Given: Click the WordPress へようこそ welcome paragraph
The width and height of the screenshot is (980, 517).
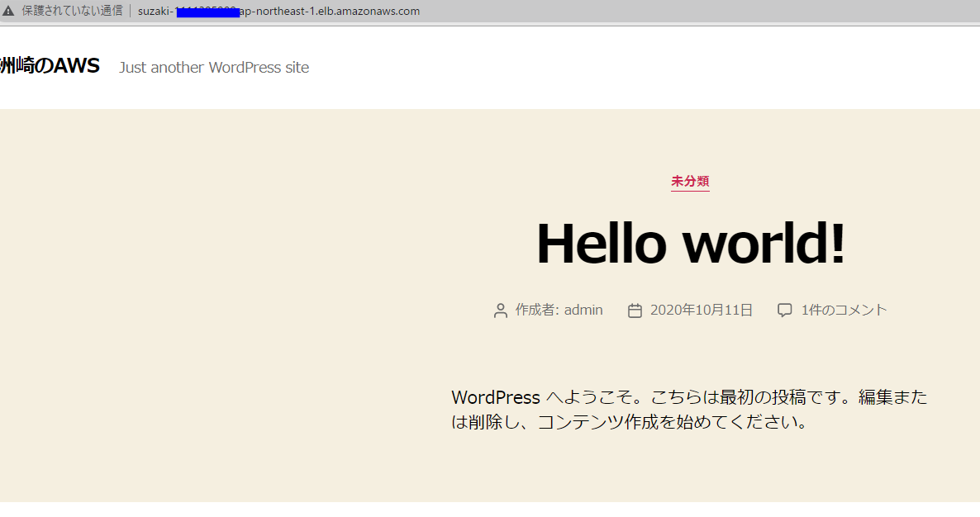Looking at the screenshot, I should [688, 410].
